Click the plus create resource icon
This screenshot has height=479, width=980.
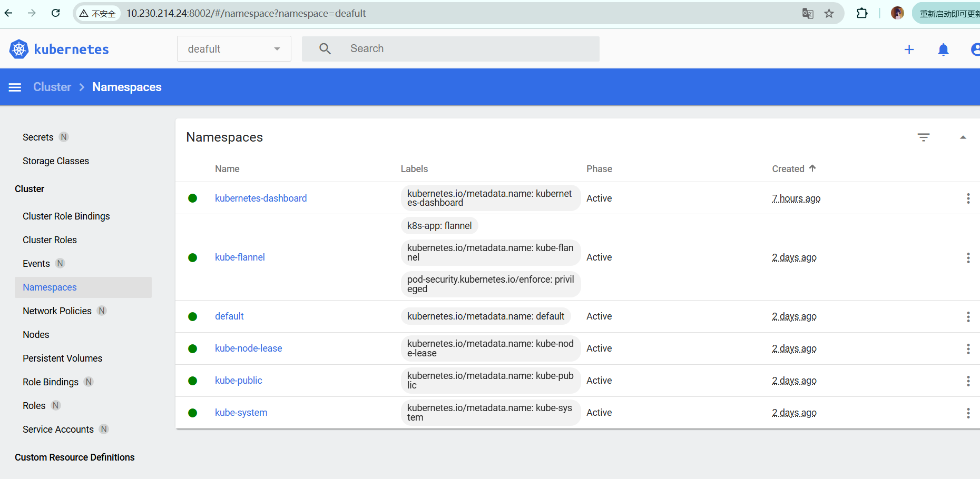[909, 49]
